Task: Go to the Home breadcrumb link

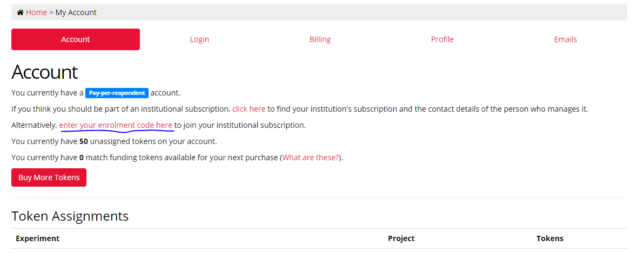Action: pyautogui.click(x=36, y=12)
